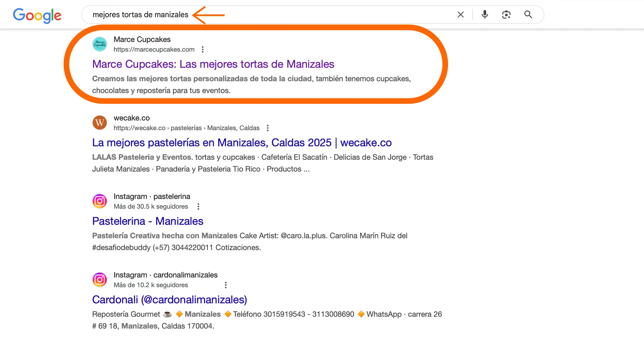Open more options for Marce Cupcakes result
This screenshot has width=644, height=349.
tap(203, 49)
